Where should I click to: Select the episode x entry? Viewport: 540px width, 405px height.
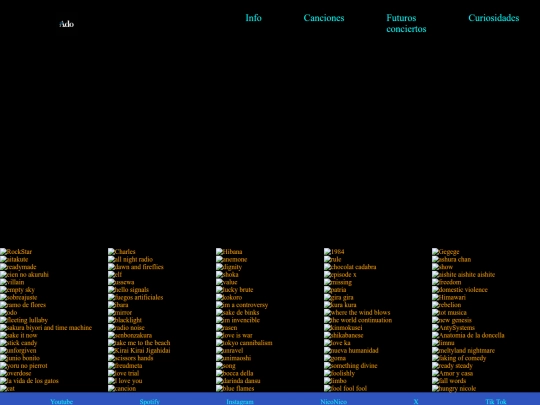340,274
